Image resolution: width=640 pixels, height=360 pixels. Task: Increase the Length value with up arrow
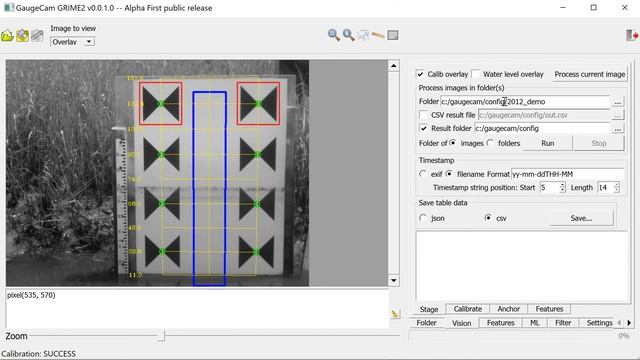[x=616, y=185]
